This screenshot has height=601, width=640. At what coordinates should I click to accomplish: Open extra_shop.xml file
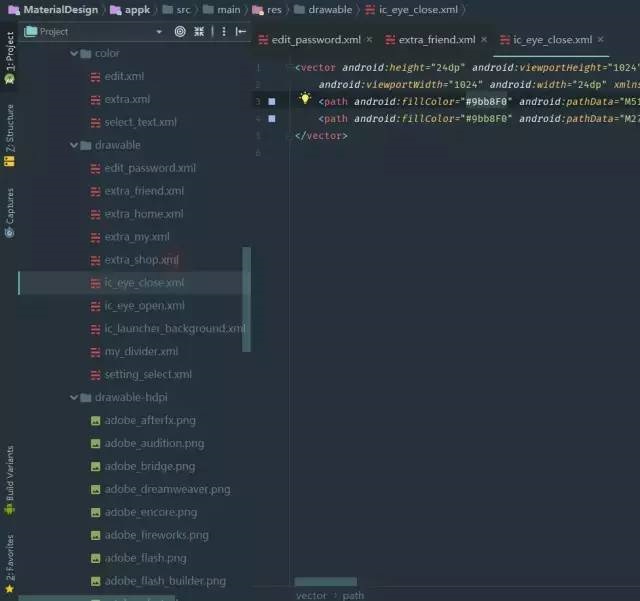click(x=141, y=260)
